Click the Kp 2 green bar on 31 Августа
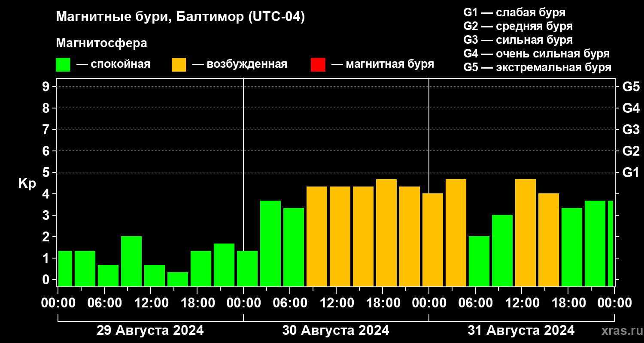 [x=479, y=261]
